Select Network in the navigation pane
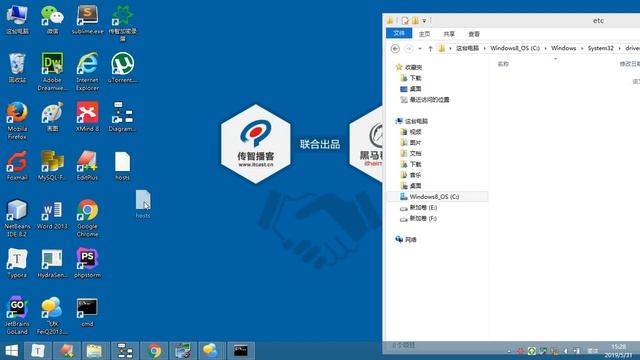Screen dimensions: 640x360 click(406, 240)
